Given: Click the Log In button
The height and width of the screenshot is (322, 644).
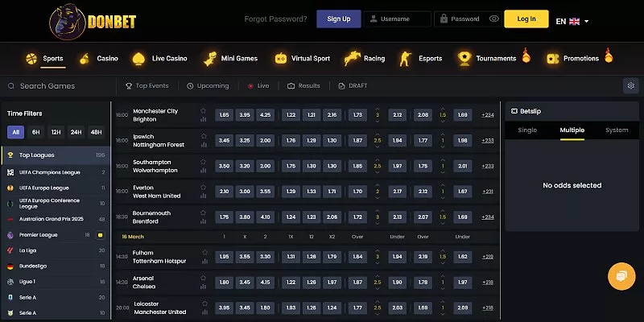Looking at the screenshot, I should click(x=526, y=19).
